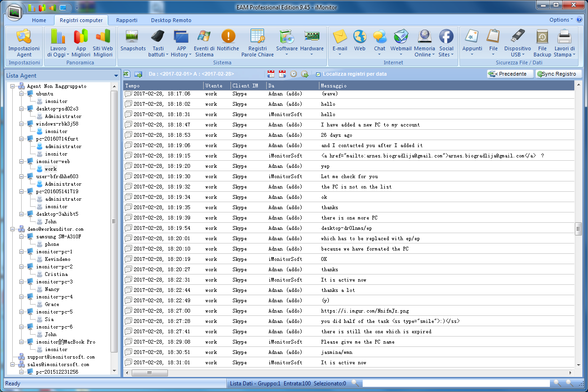588x392 pixels.
Task: Click the Notifiche alert icon
Action: point(228,41)
